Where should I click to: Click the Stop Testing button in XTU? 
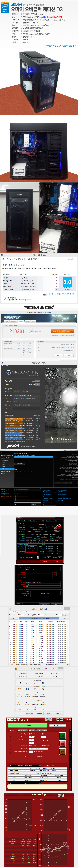(20, 464)
